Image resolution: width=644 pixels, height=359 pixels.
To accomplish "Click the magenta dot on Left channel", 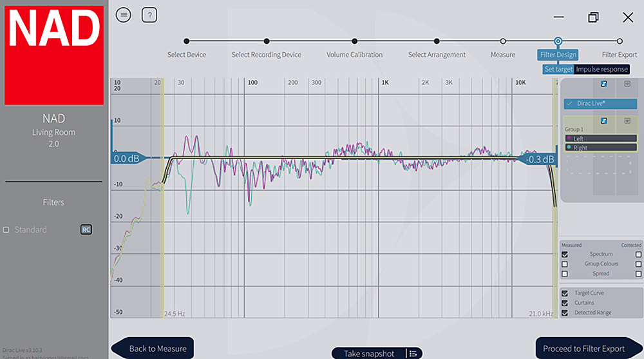I will click(x=569, y=138).
